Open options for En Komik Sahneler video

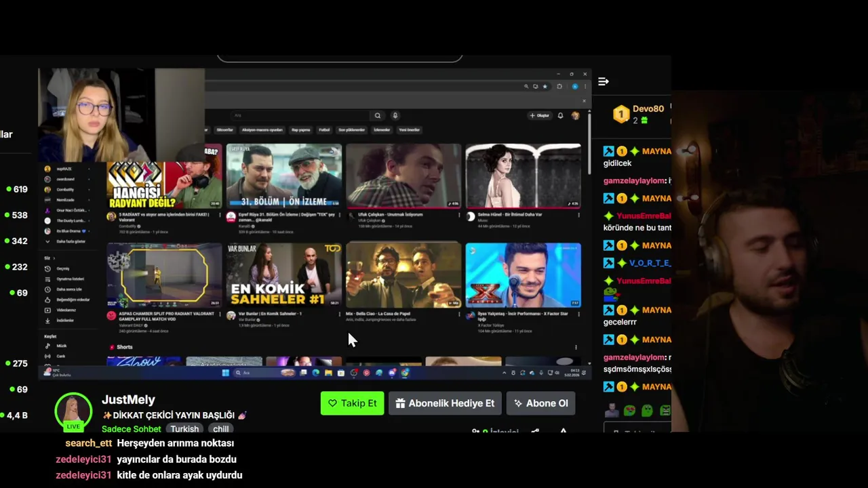(339, 314)
